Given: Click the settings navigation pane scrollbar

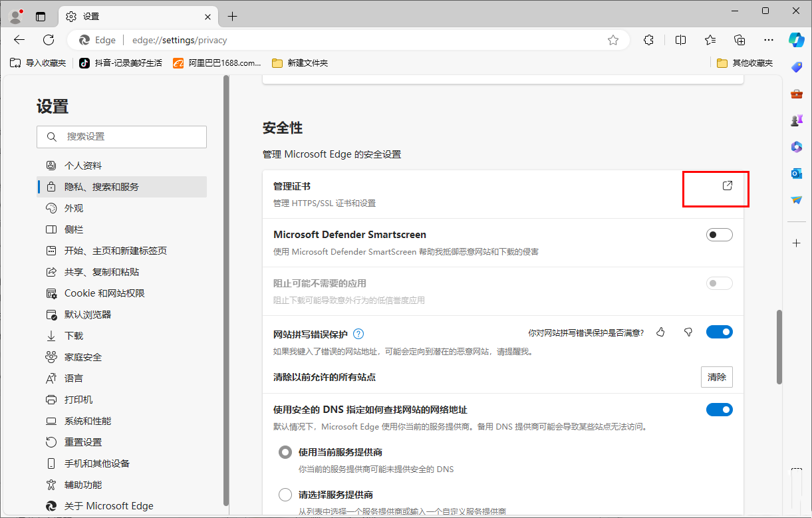Looking at the screenshot, I should (x=226, y=291).
